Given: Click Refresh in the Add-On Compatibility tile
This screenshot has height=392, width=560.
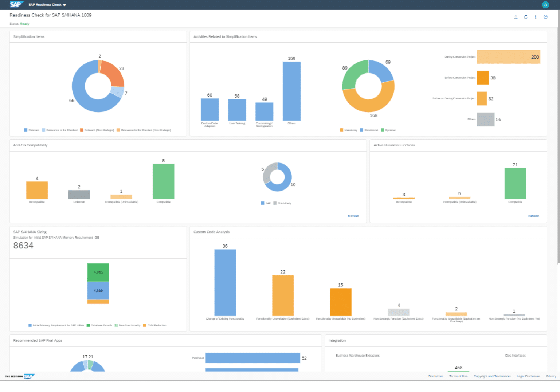Looking at the screenshot, I should click(353, 216).
